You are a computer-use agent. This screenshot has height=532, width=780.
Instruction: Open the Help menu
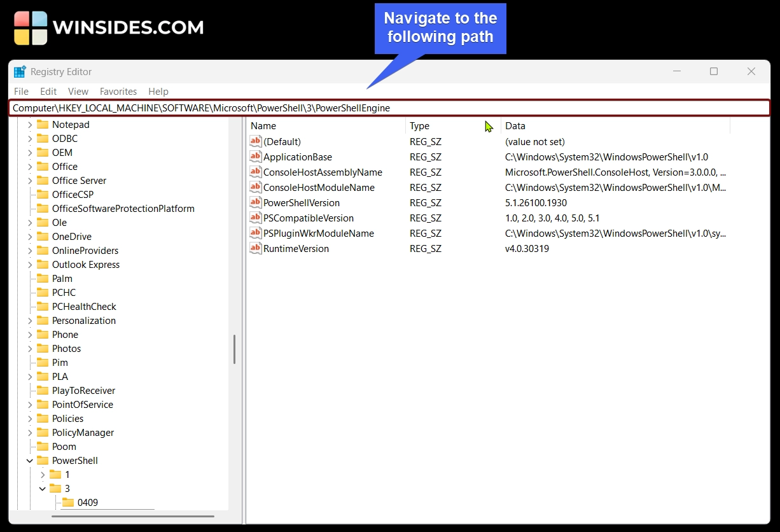click(x=158, y=92)
